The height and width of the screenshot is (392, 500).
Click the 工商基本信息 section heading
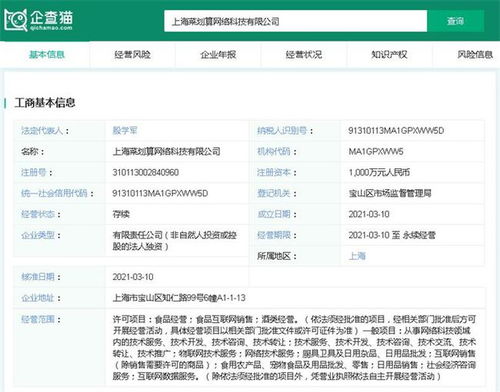coord(45,103)
